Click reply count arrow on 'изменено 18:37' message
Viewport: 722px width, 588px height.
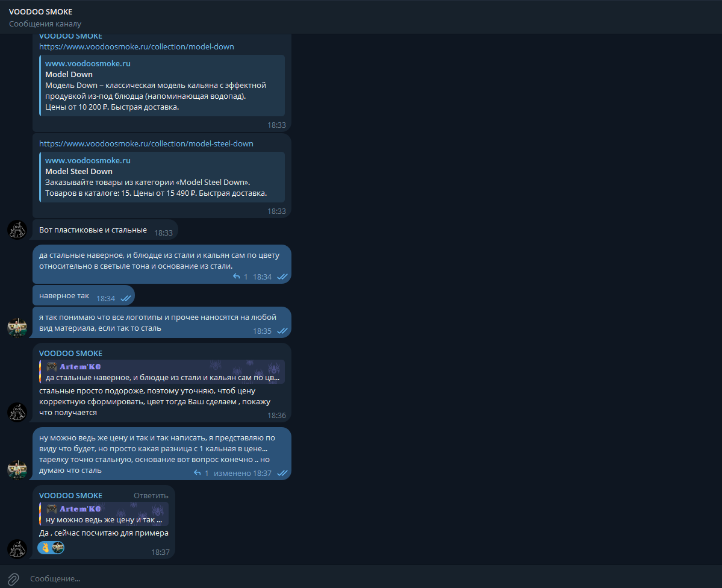(197, 473)
